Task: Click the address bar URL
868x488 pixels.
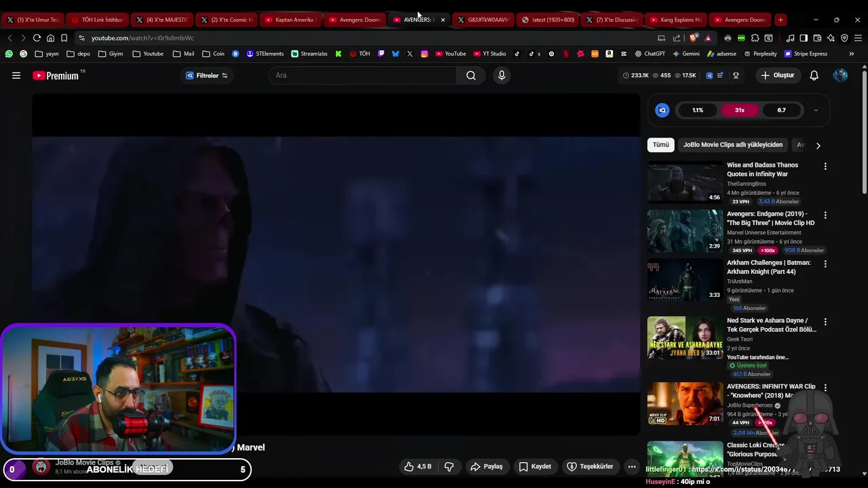Action: 142,38
